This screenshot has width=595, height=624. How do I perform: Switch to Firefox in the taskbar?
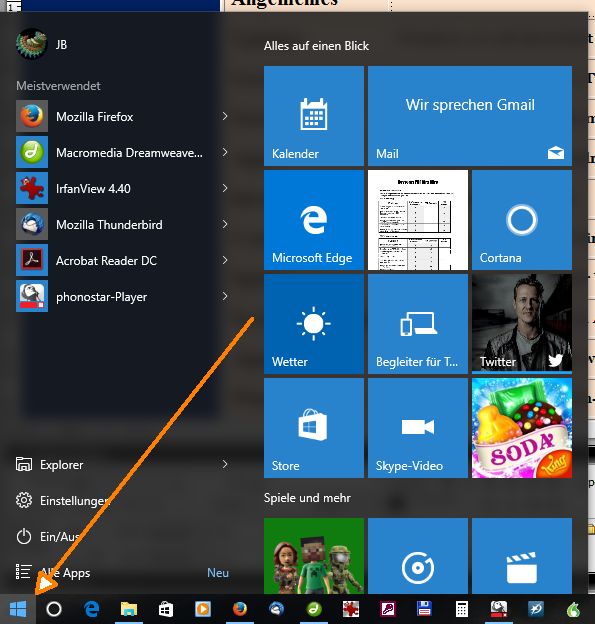coord(240,609)
